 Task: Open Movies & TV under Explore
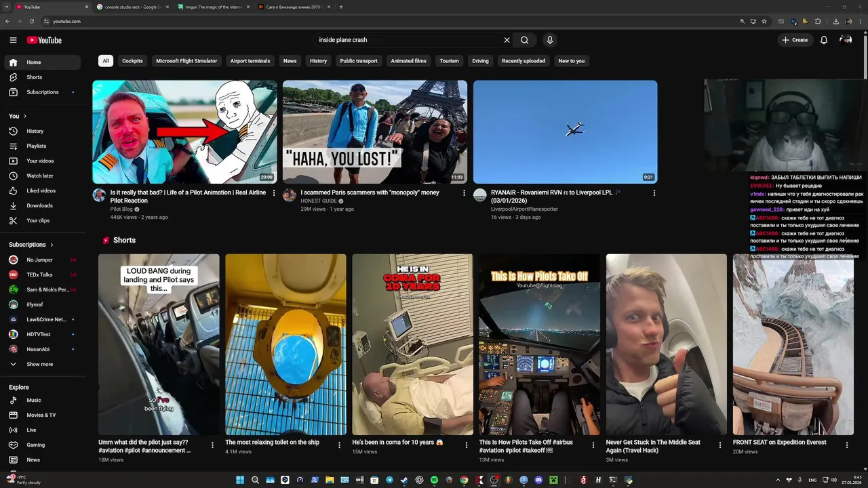coord(42,415)
